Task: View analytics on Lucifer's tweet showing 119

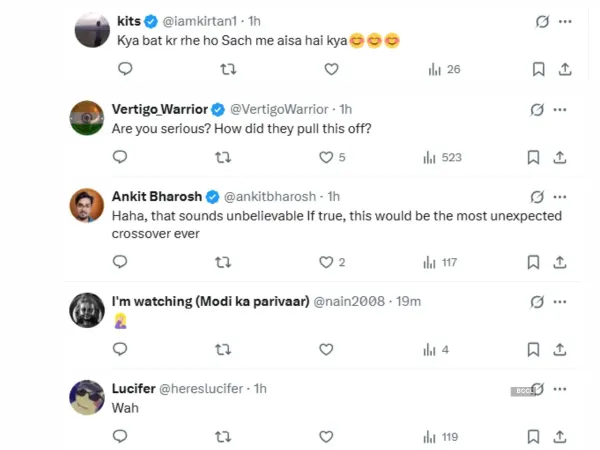Action: 442,436
